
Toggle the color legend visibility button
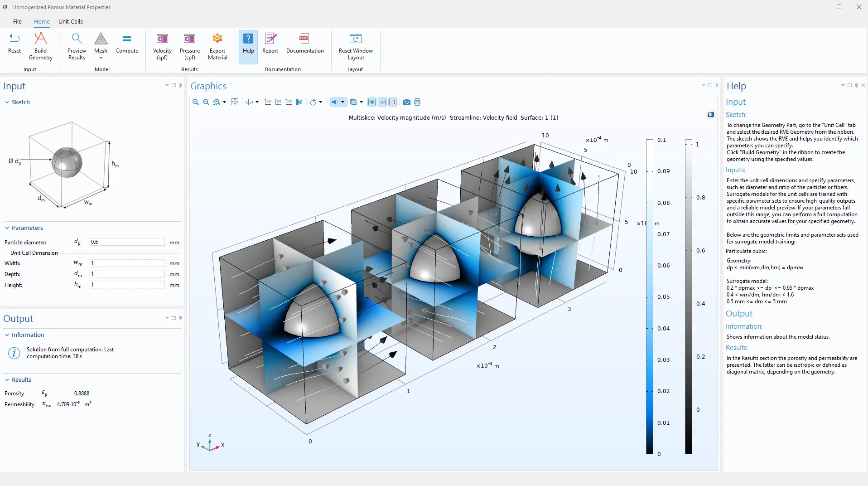tap(393, 102)
